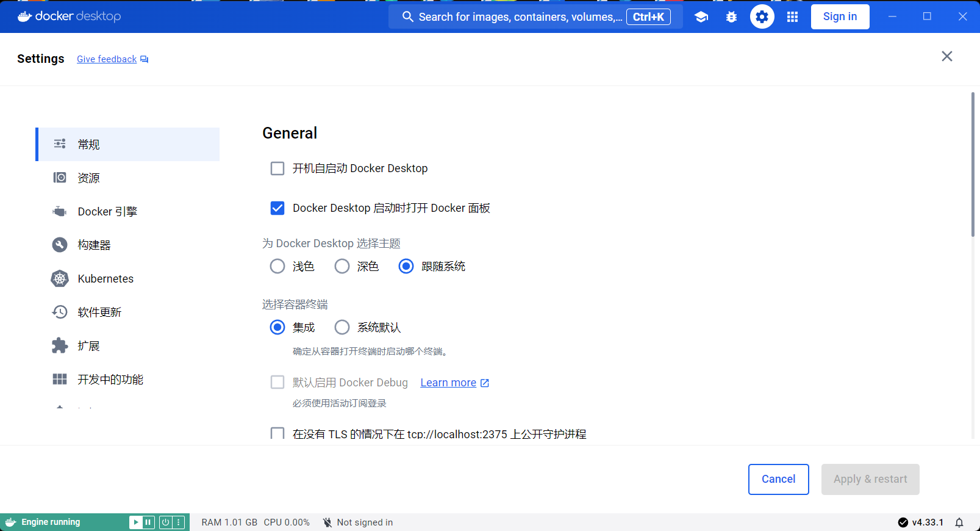Click the Cancel button

pos(778,479)
